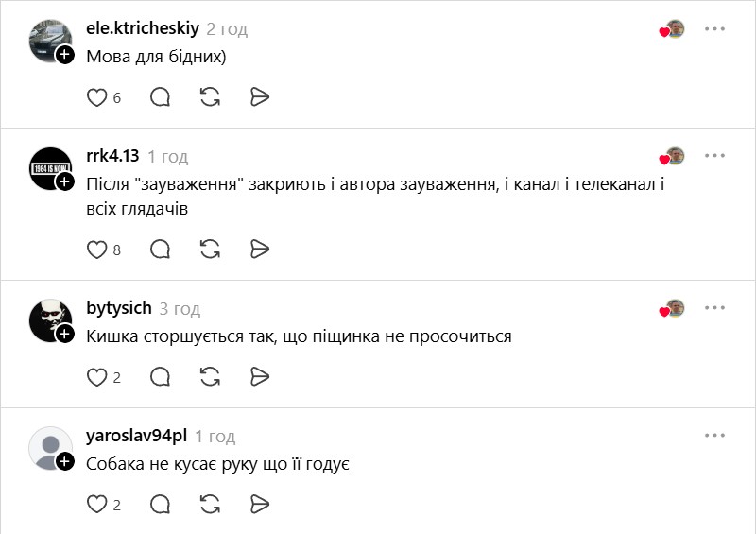The image size is (756, 534).
Task: Open more options for bytysich's comment
Action: click(x=714, y=308)
